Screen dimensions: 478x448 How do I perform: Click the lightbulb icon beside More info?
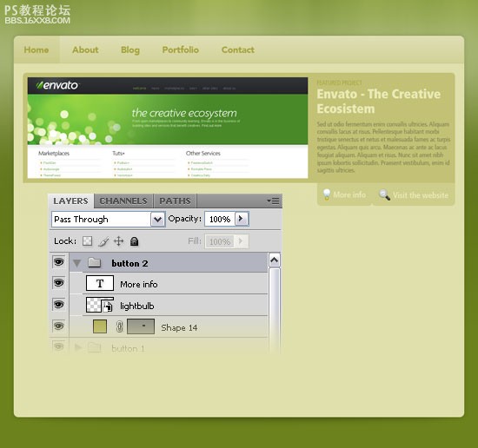(x=326, y=194)
